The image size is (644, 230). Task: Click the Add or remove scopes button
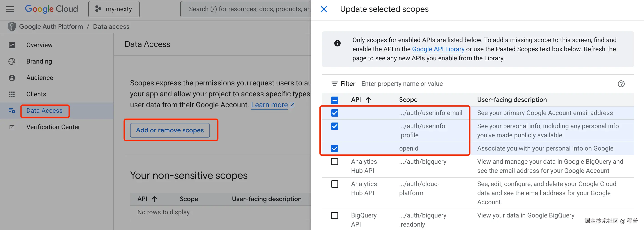[x=170, y=130]
